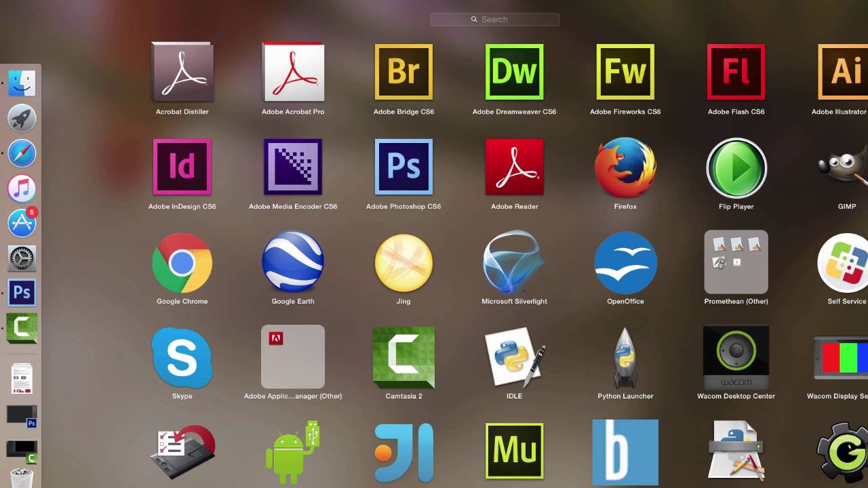Open the Python printer applet icon

click(736, 451)
